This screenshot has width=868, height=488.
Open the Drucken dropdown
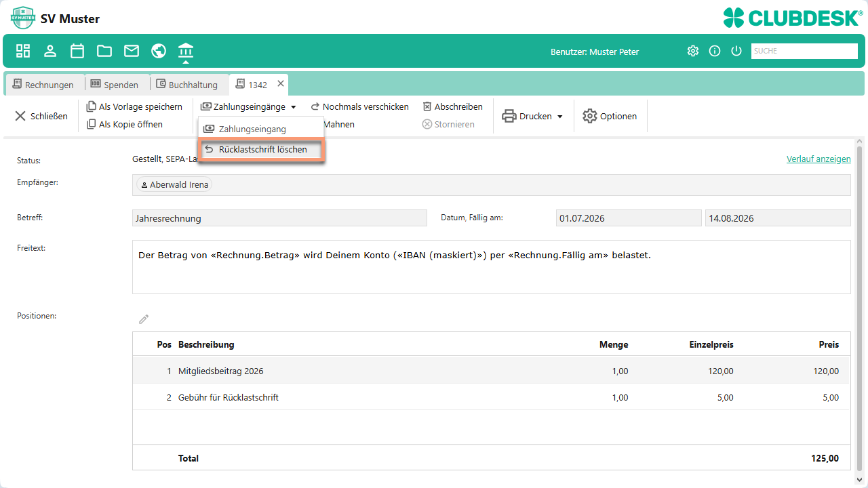click(x=532, y=116)
